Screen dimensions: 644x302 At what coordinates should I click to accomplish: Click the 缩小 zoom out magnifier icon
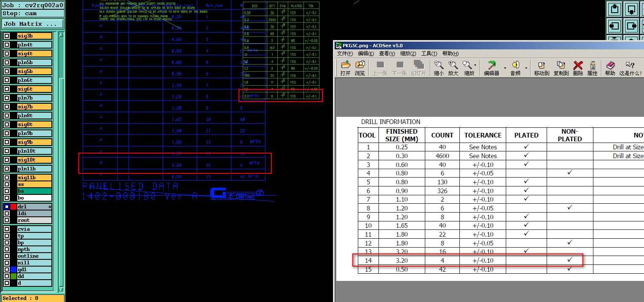(439, 65)
